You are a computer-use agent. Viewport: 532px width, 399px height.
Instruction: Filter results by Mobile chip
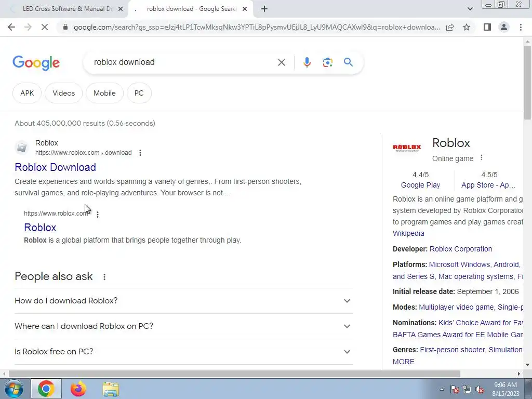(104, 93)
